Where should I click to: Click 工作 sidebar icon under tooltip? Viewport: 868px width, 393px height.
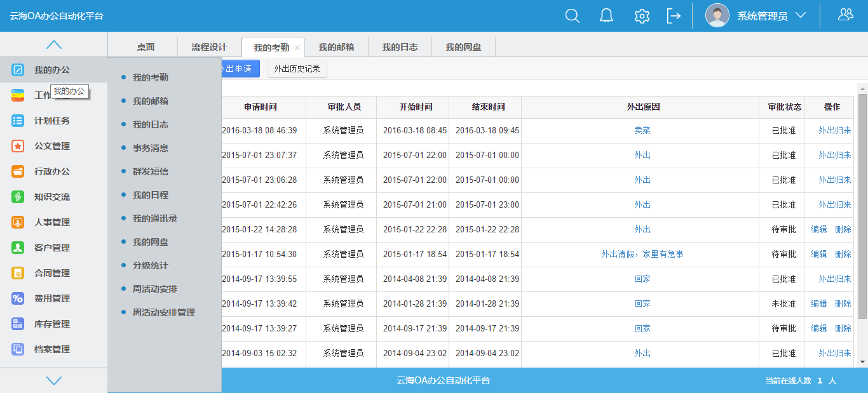[x=18, y=95]
